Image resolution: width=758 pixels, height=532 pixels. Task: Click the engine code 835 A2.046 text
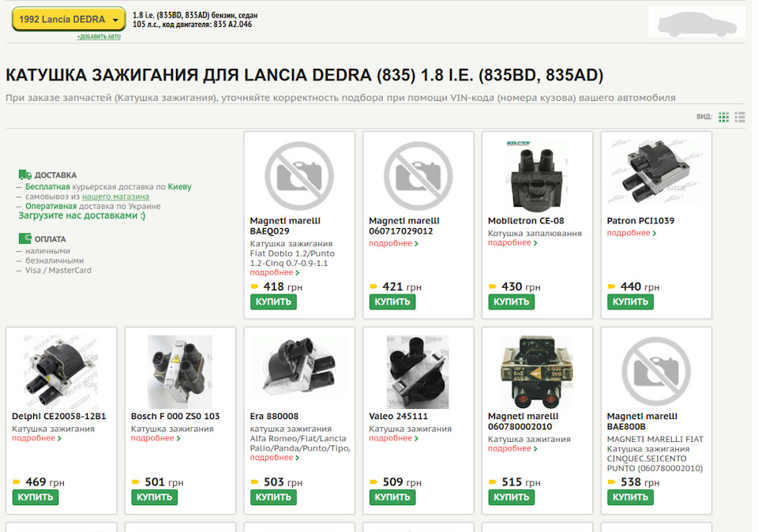pos(232,24)
